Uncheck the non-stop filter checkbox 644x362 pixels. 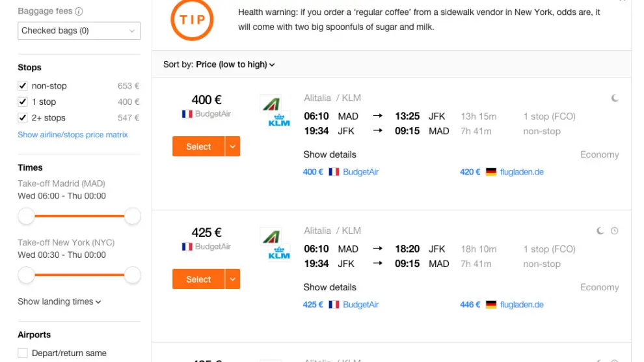23,86
